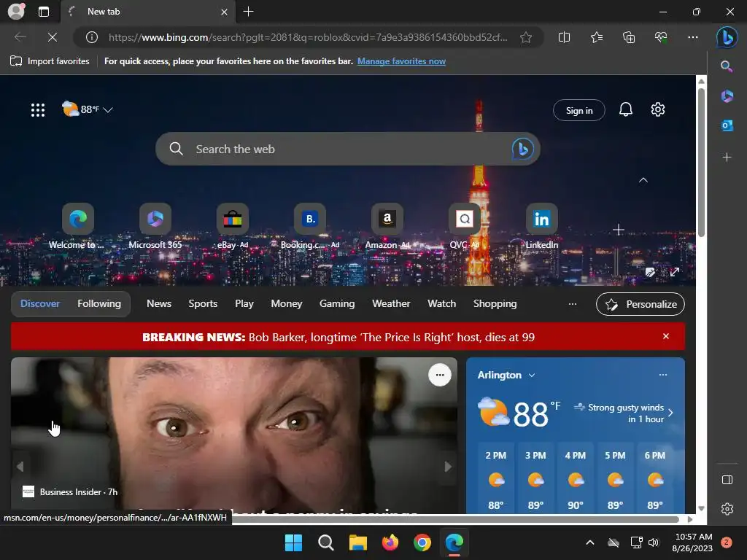The height and width of the screenshot is (560, 747).
Task: Open more feed categories ellipsis
Action: click(573, 304)
